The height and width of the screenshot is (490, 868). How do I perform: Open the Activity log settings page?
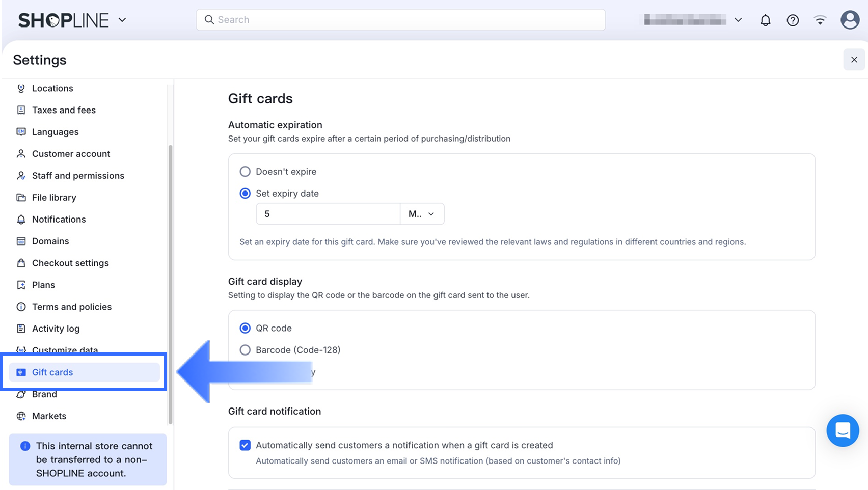pos(56,329)
